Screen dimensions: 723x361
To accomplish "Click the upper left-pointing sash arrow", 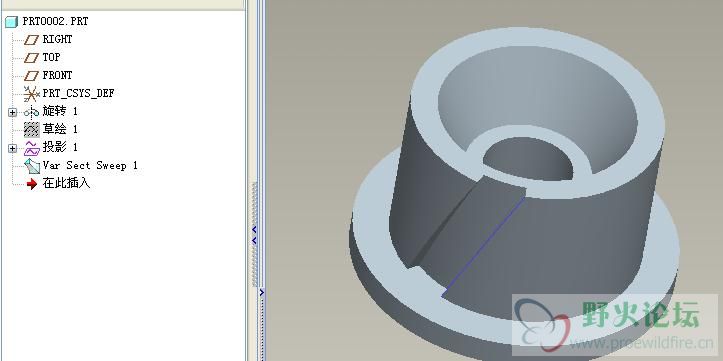I will click(254, 229).
